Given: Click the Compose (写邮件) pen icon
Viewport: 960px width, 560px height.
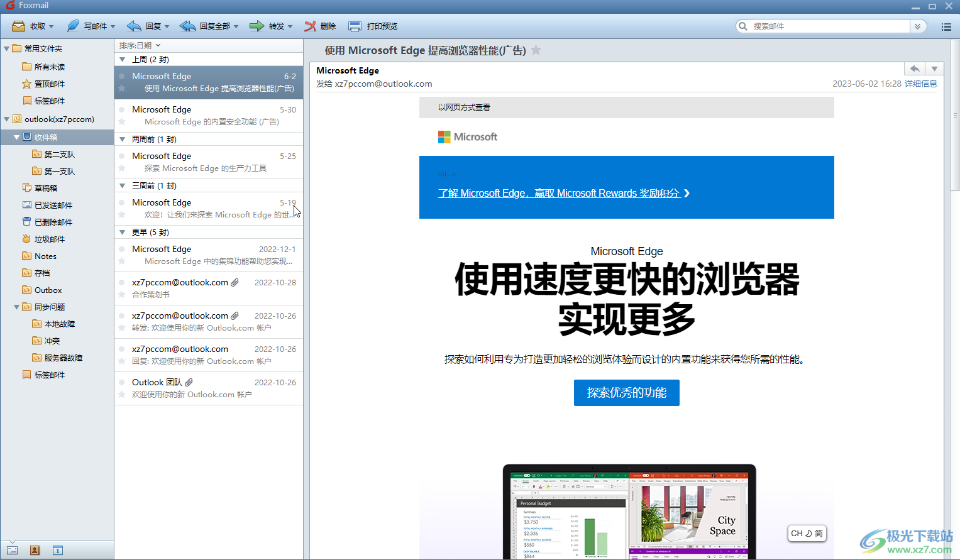Looking at the screenshot, I should [x=74, y=26].
